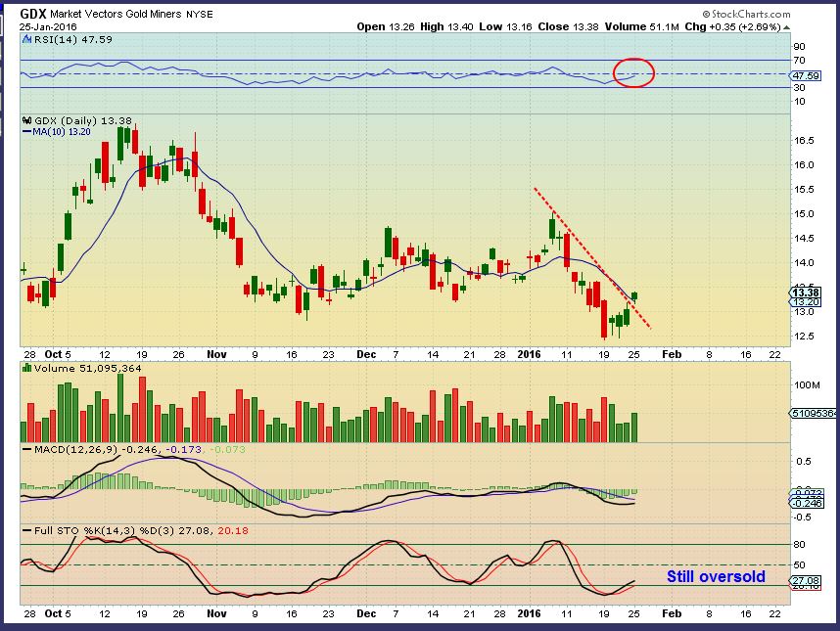Click the 13.20 moving average tag on axis
This screenshot has width=840, height=631.
[807, 302]
